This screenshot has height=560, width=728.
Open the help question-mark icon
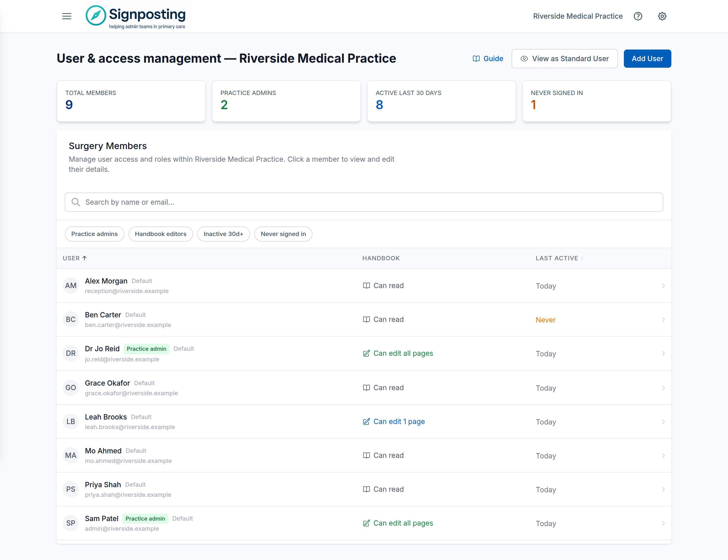[638, 16]
